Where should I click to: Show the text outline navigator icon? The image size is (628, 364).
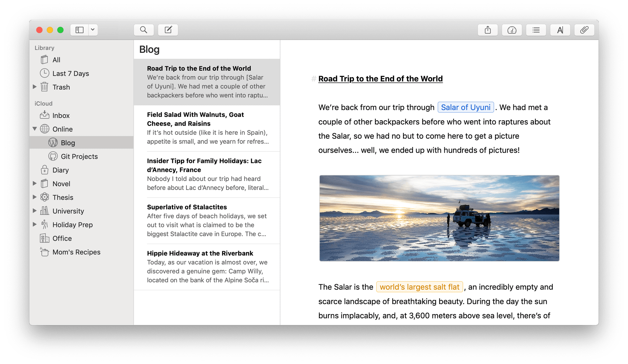click(536, 30)
